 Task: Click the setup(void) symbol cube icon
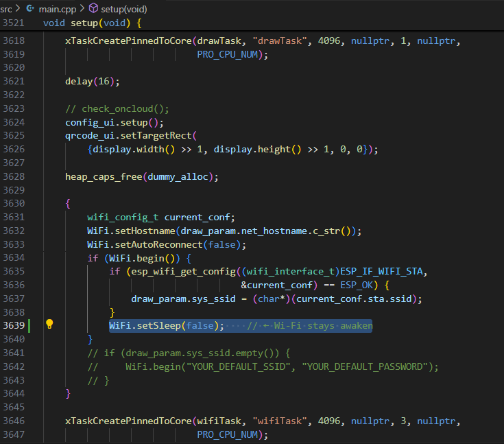93,8
